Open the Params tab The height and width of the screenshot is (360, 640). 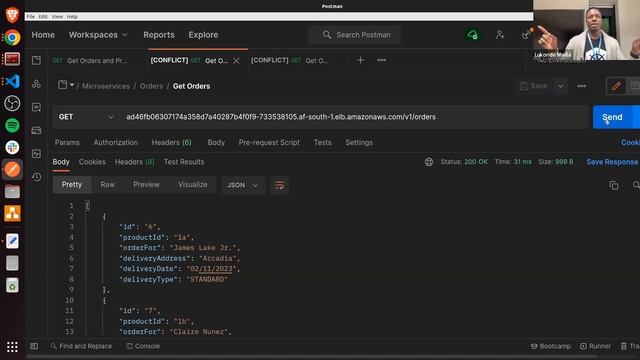tap(67, 142)
